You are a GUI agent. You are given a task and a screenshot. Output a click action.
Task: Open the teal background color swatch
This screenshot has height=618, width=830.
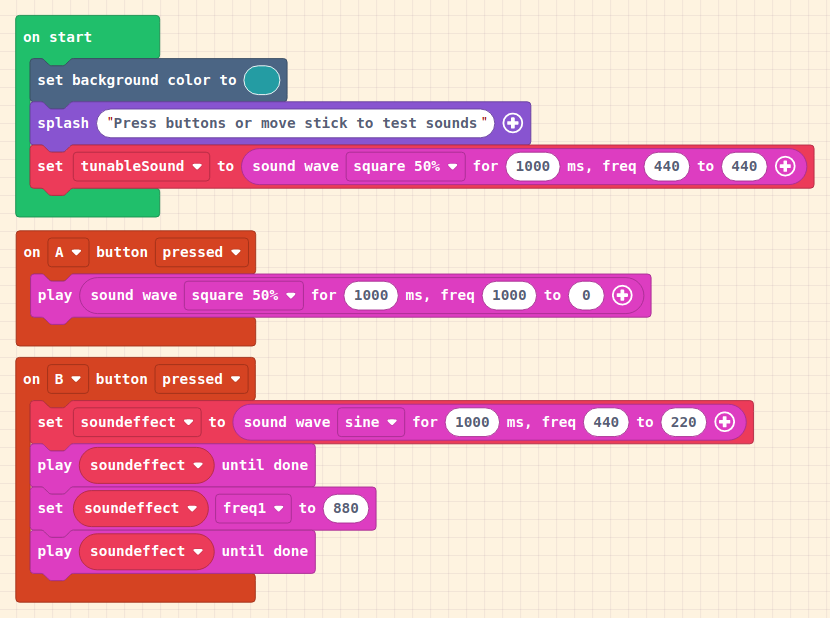pos(261,80)
